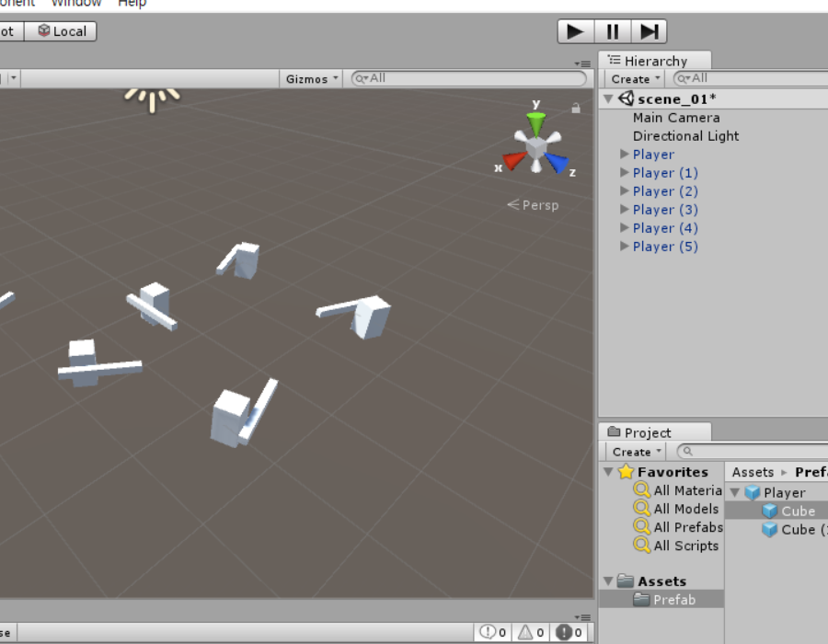Expand Player (5) in Hierarchy
This screenshot has height=644, width=828.
(624, 246)
